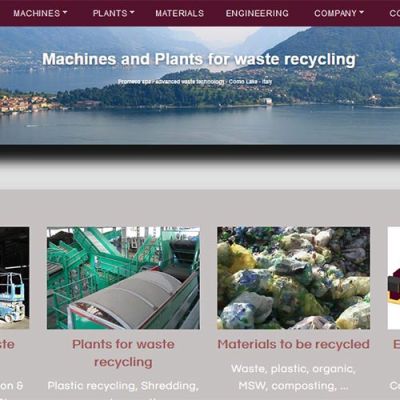Click the PLANTS dropdown caret arrow
The width and height of the screenshot is (400, 400).
click(x=132, y=13)
